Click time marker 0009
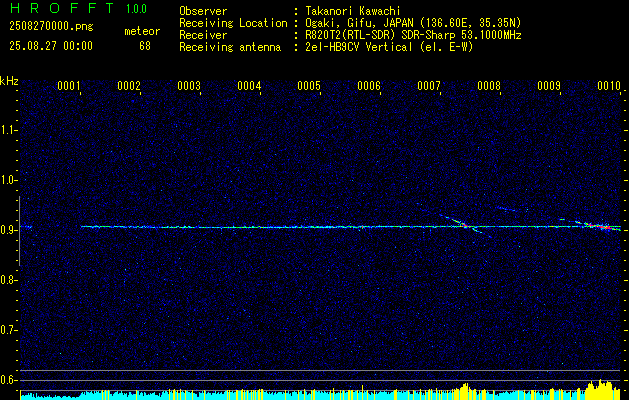The image size is (629, 400). (549, 86)
